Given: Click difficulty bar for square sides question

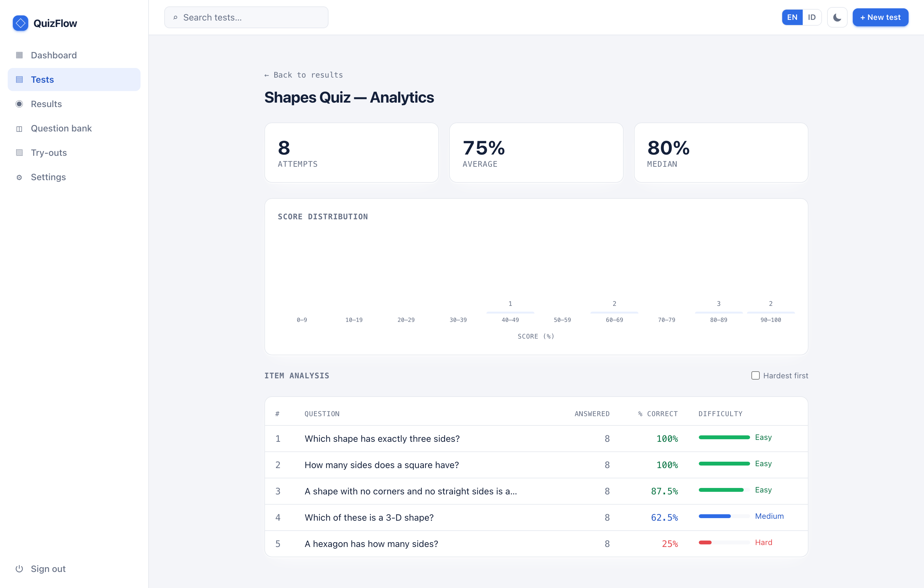Looking at the screenshot, I should point(724,464).
